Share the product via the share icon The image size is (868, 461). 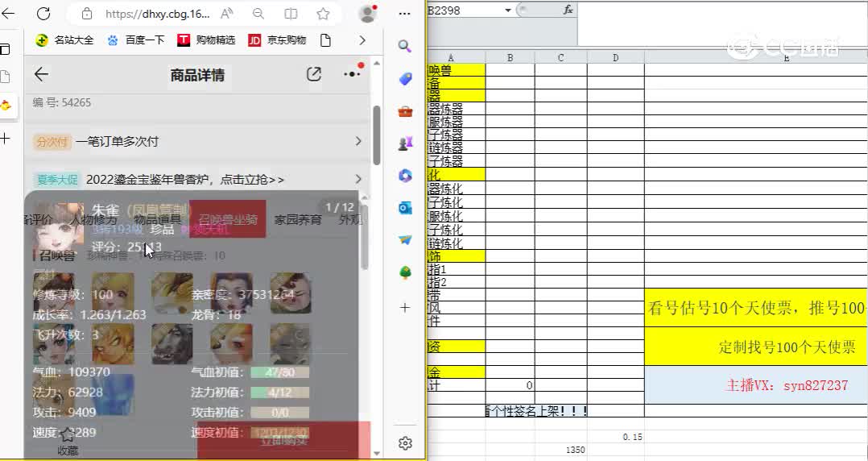click(314, 74)
